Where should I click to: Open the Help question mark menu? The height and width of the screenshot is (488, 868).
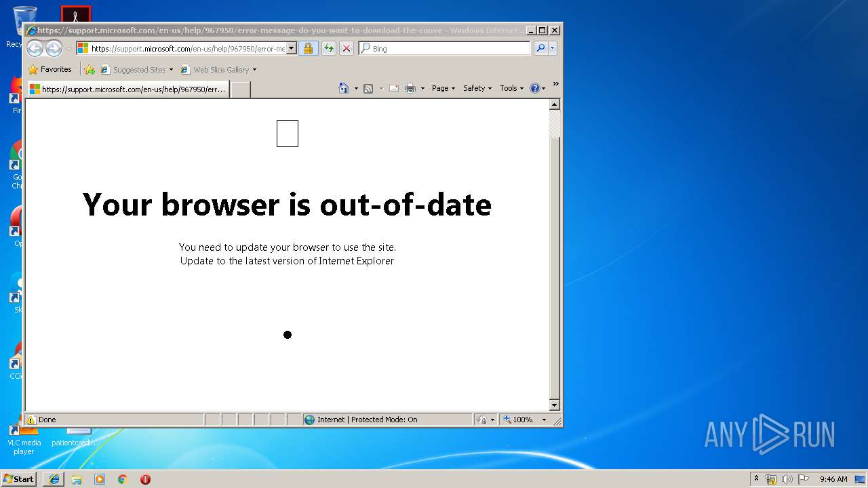538,88
